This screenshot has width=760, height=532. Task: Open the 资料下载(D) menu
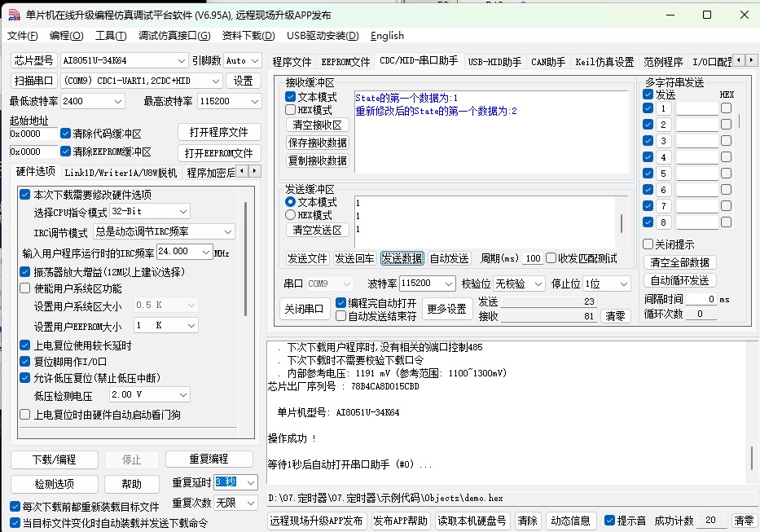(248, 35)
